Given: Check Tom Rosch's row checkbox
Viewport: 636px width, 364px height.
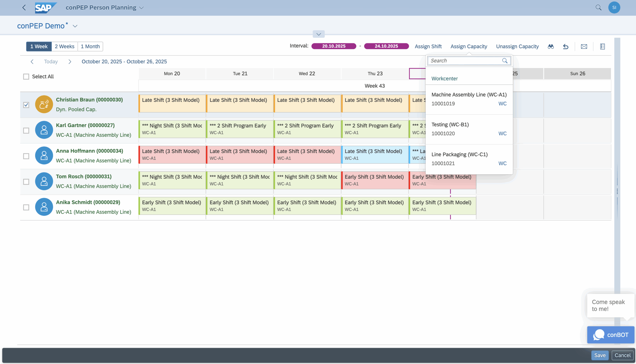Looking at the screenshot, I should [x=26, y=182].
